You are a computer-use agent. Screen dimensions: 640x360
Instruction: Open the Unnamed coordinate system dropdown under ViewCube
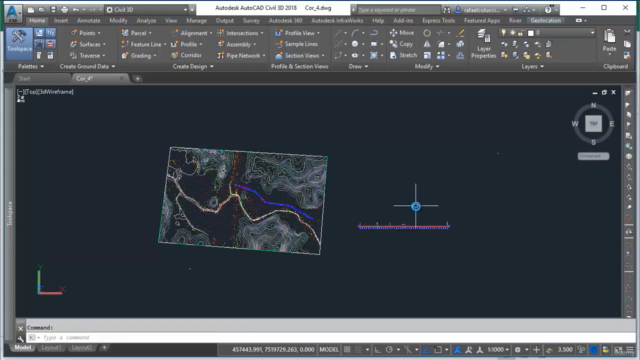(x=593, y=156)
